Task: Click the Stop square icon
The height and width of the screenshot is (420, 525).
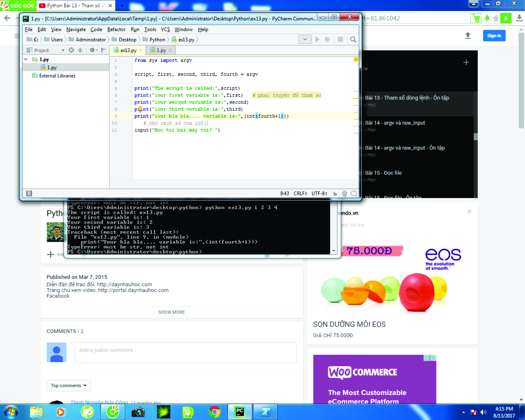Action: click(x=340, y=39)
